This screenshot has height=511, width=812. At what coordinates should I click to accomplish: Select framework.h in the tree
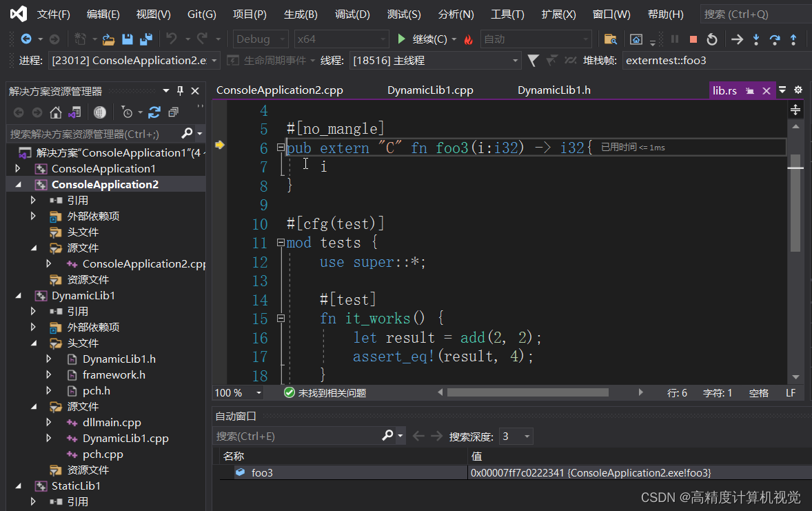[x=114, y=374]
